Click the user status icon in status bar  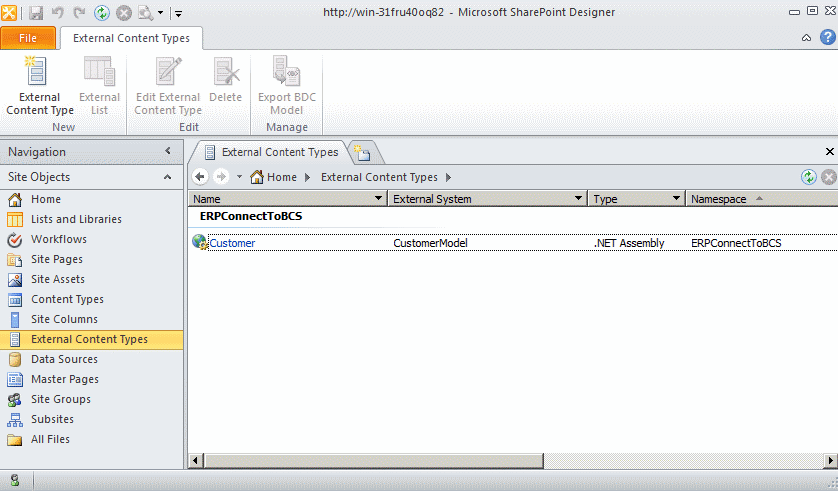pyautogui.click(x=14, y=480)
